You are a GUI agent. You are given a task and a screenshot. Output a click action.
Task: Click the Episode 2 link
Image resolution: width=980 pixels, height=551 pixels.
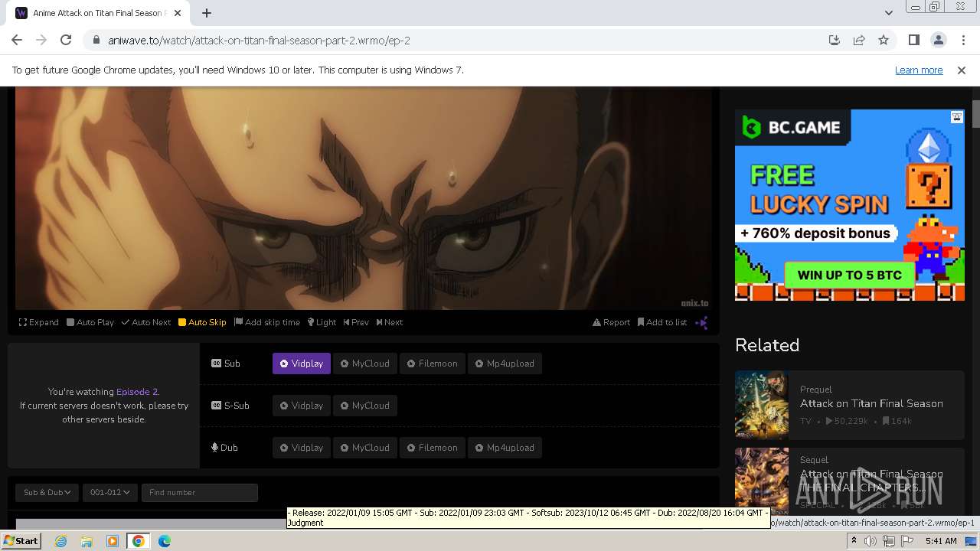click(x=137, y=392)
